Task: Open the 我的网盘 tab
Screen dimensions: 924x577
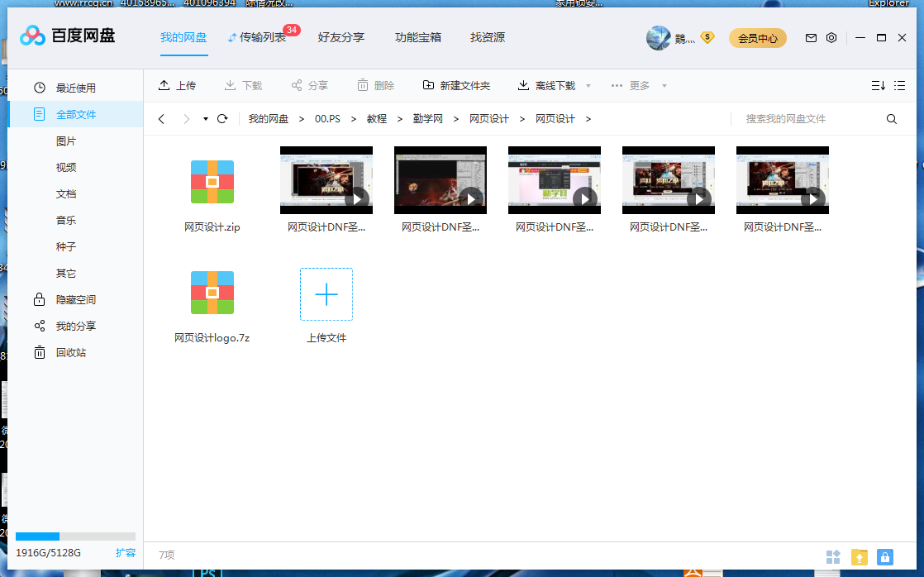Action: click(x=183, y=38)
